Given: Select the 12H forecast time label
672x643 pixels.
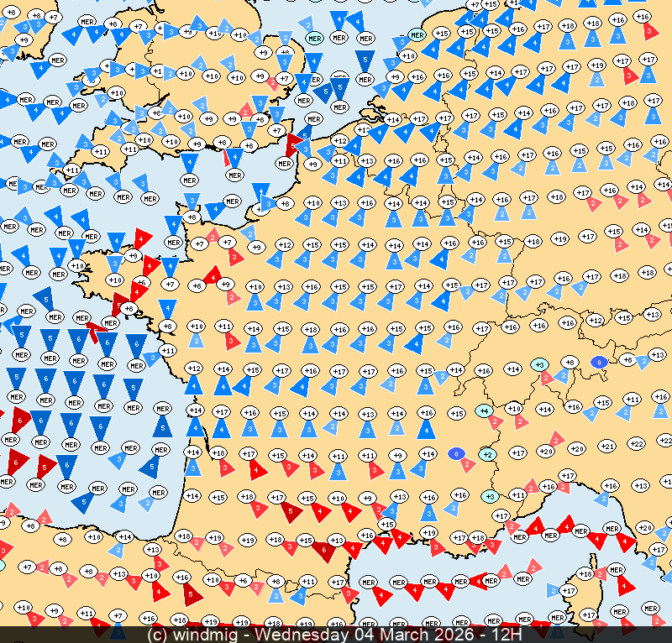Looking at the screenshot, I should 507,634.
